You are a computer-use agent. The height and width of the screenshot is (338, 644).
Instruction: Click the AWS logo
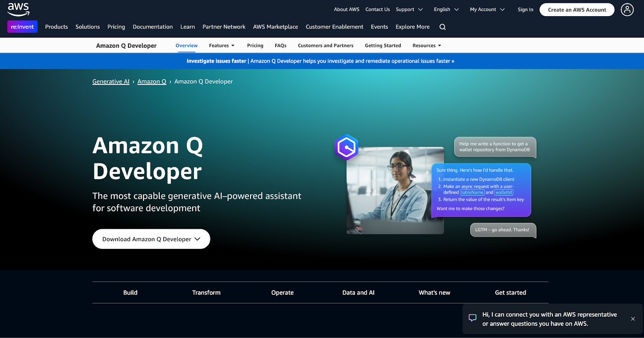tap(19, 9)
